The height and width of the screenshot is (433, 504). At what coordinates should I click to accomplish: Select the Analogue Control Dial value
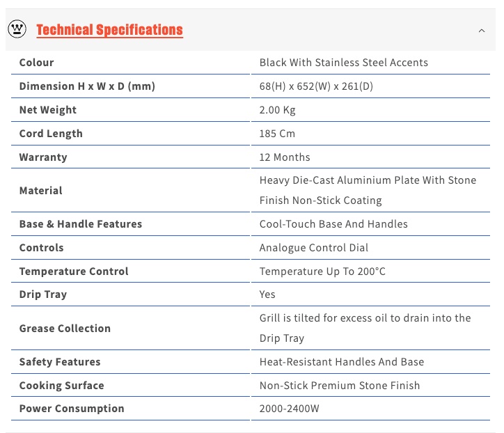314,248
